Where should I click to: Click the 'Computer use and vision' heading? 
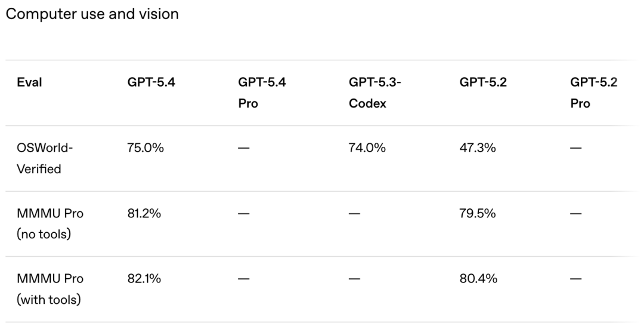tap(92, 14)
